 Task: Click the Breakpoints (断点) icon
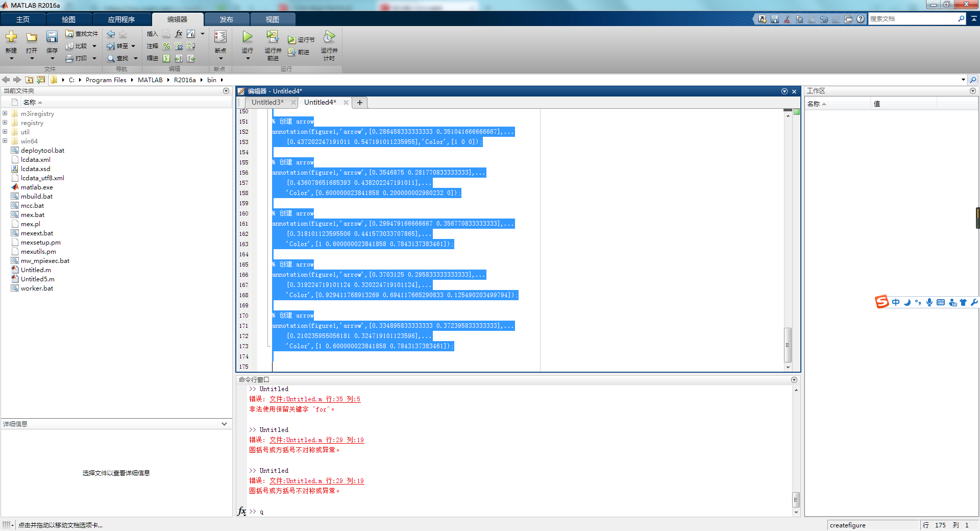[220, 37]
